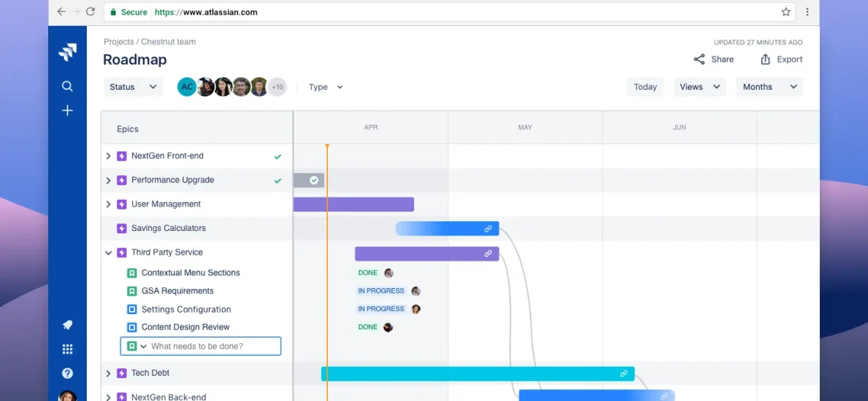Open the Views dropdown

point(700,87)
